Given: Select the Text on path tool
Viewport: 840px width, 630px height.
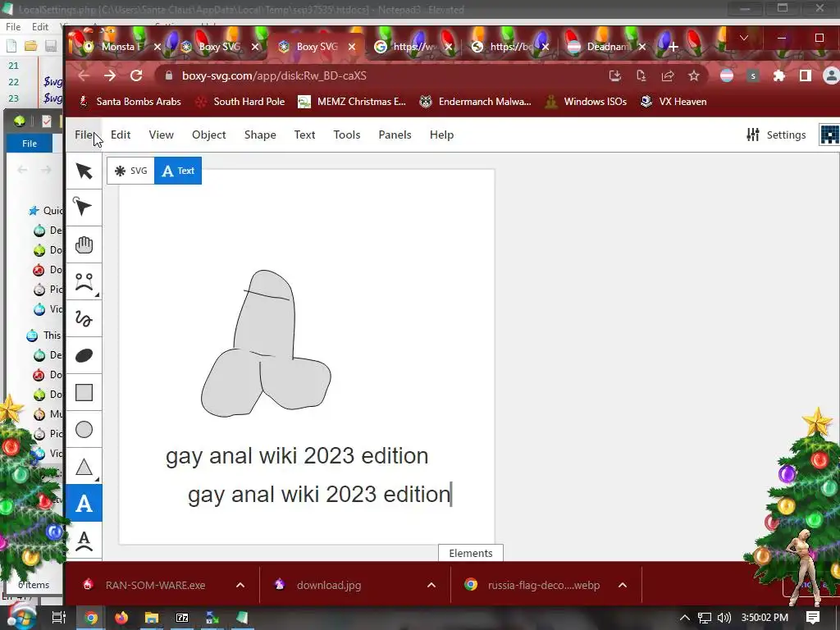Looking at the screenshot, I should point(84,541).
